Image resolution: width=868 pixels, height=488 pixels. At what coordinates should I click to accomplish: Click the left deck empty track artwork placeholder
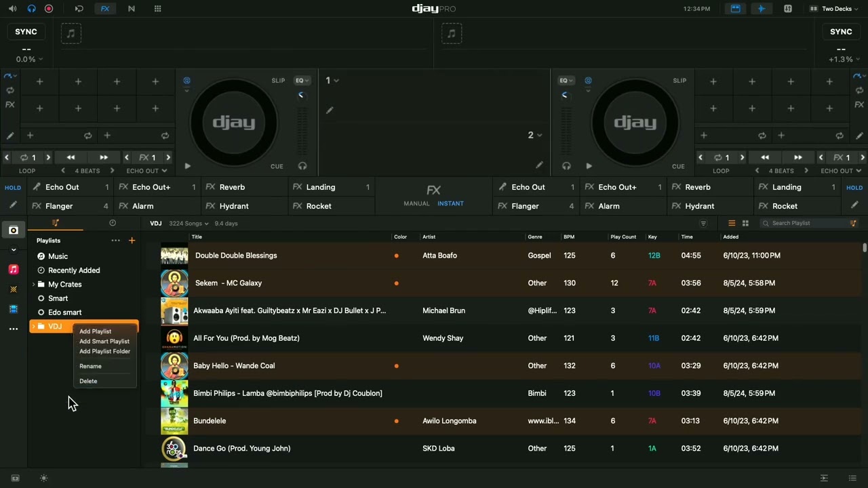pyautogui.click(x=71, y=33)
